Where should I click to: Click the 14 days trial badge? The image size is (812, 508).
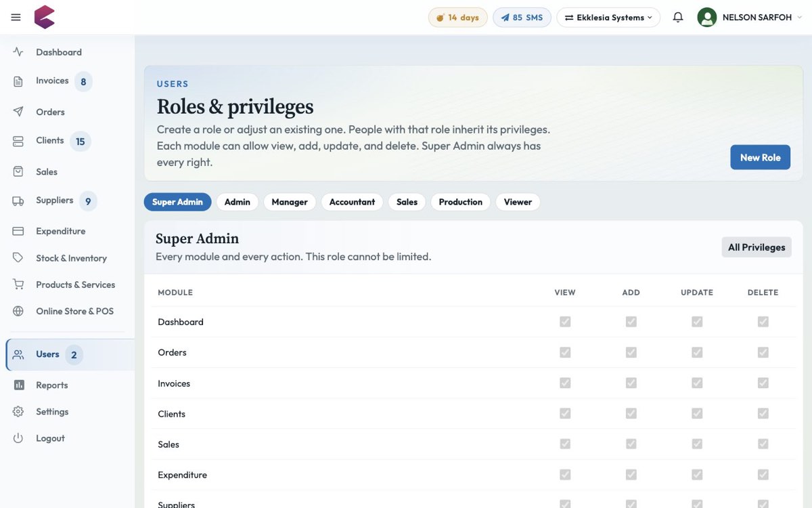[x=458, y=18]
